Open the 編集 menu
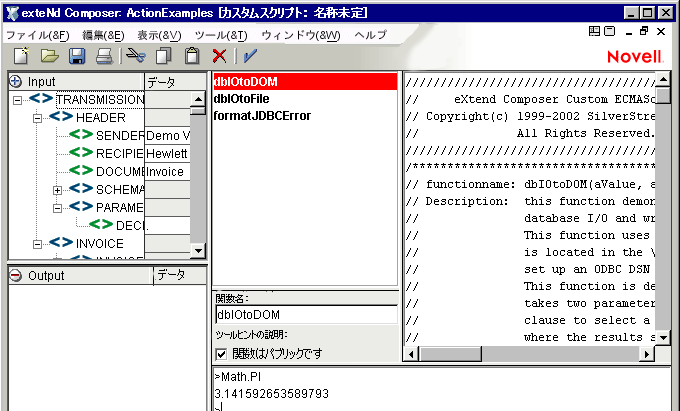 pyautogui.click(x=103, y=35)
